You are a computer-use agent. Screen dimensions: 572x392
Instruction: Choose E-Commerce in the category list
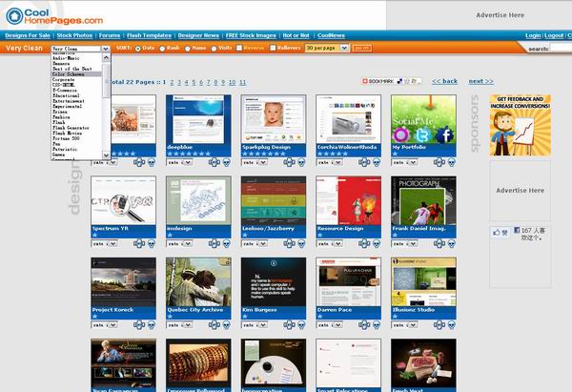pos(76,91)
